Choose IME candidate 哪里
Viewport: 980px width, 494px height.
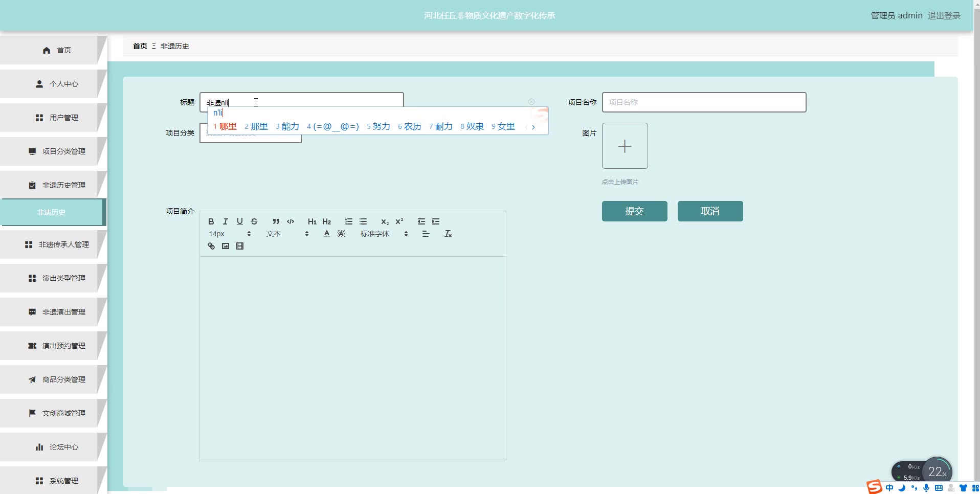[225, 126]
